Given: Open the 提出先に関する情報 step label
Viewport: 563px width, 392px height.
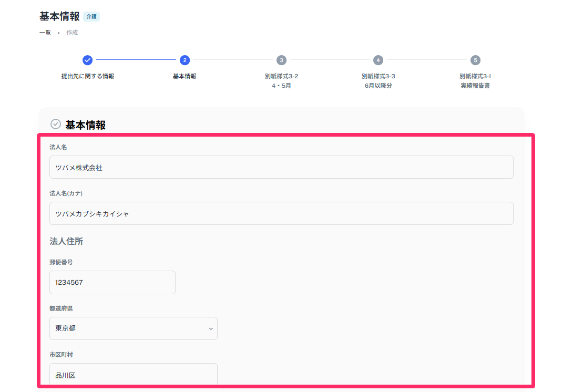Looking at the screenshot, I should click(88, 76).
